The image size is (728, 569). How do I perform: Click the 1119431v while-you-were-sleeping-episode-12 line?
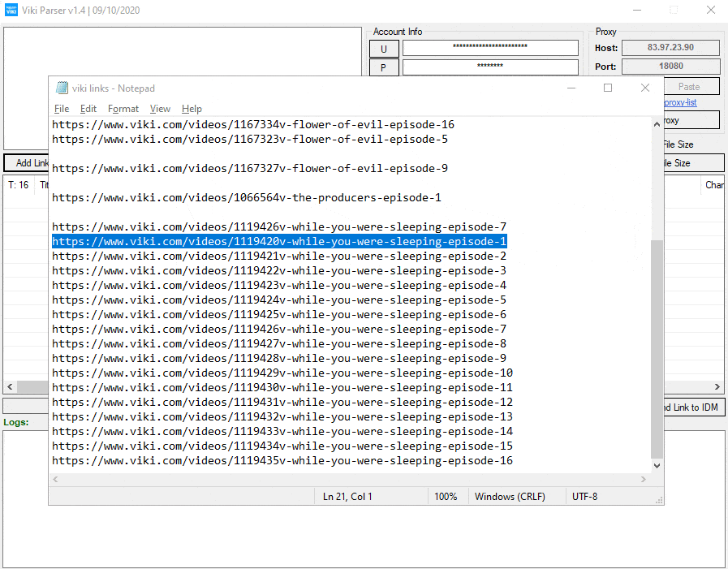pyautogui.click(x=282, y=403)
